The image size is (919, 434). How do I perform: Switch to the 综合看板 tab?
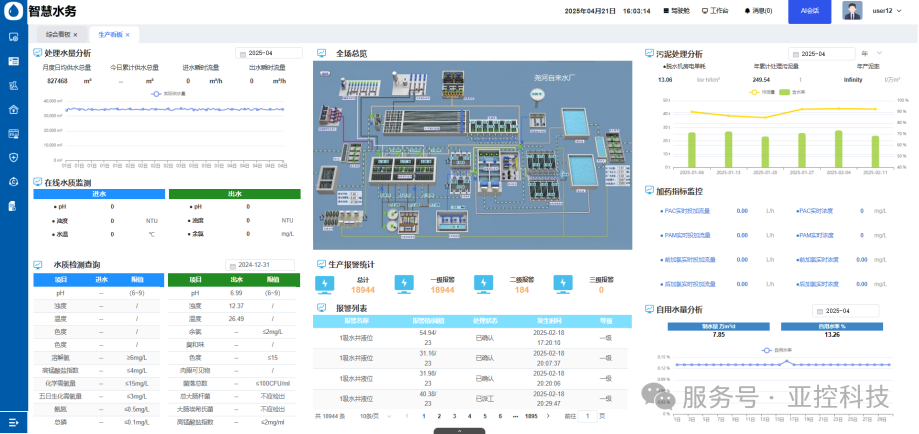coord(59,34)
